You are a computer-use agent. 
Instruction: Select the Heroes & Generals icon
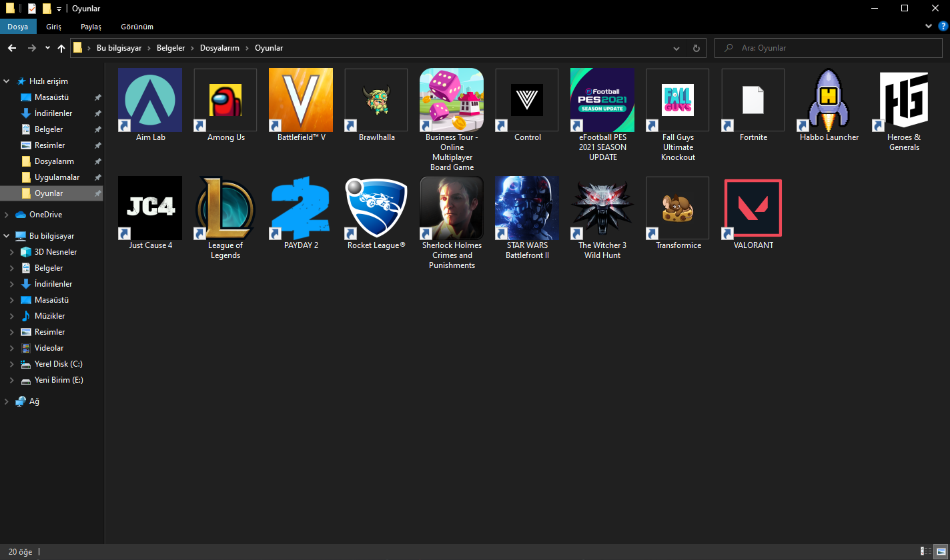pyautogui.click(x=904, y=100)
